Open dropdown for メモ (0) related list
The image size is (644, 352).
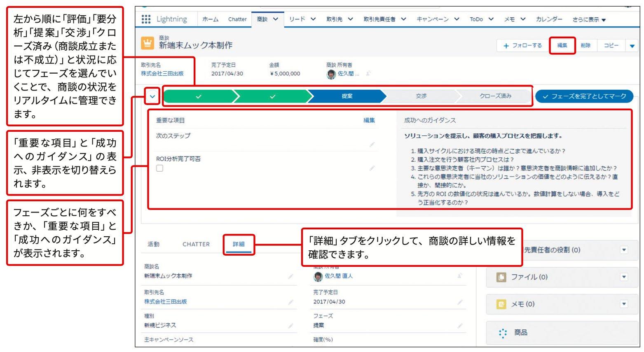tap(624, 304)
